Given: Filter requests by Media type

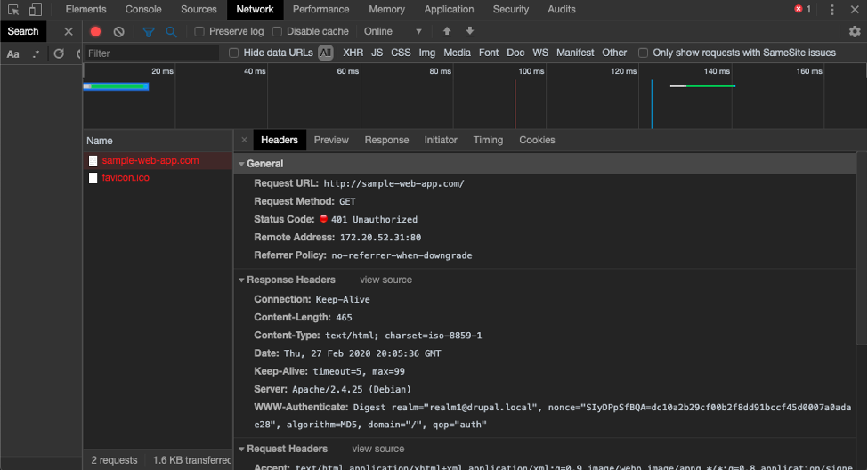Looking at the screenshot, I should click(457, 53).
